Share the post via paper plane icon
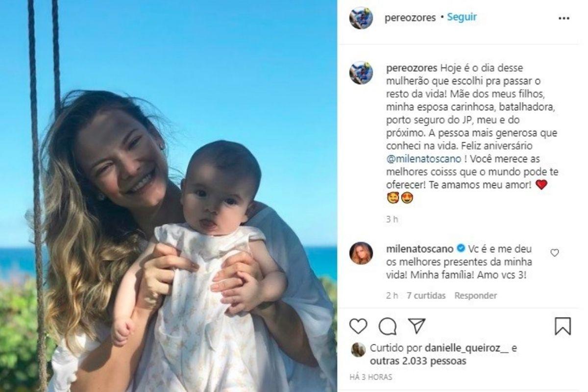This screenshot has width=588, height=392. point(416,326)
